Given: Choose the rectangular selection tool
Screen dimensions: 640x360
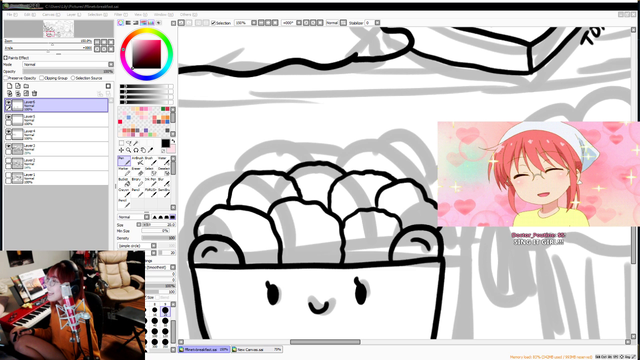Looking at the screenshot, I should [122, 143].
